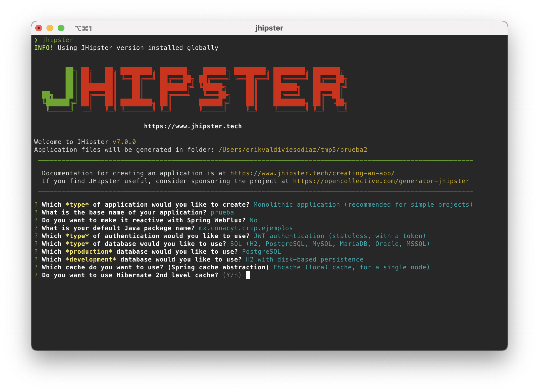This screenshot has width=539, height=392.
Task: Click the (Y/n) hint of Hibernate prompt
Action: click(x=232, y=275)
